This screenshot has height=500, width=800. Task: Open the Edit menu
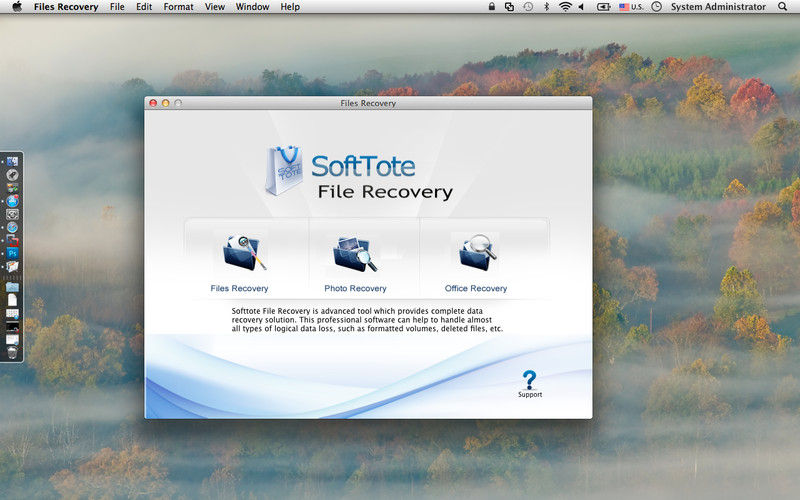point(144,7)
